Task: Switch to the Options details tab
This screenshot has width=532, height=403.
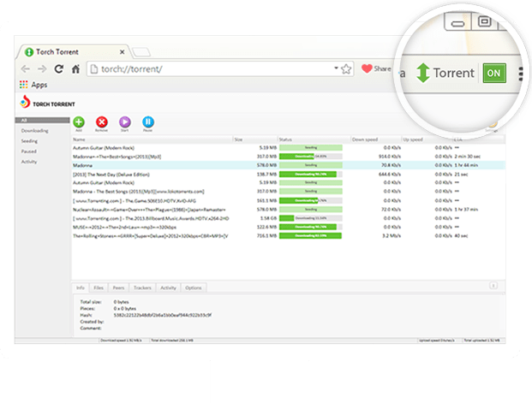Action: point(194,287)
